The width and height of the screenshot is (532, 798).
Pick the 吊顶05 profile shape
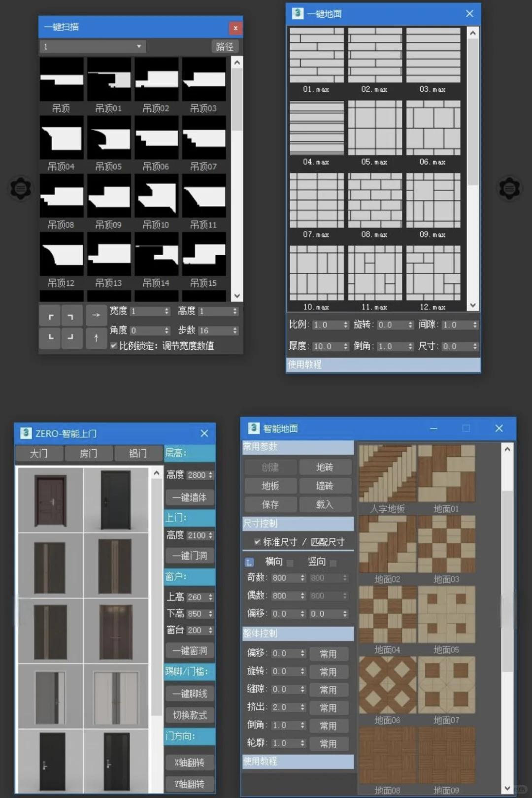pyautogui.click(x=109, y=138)
